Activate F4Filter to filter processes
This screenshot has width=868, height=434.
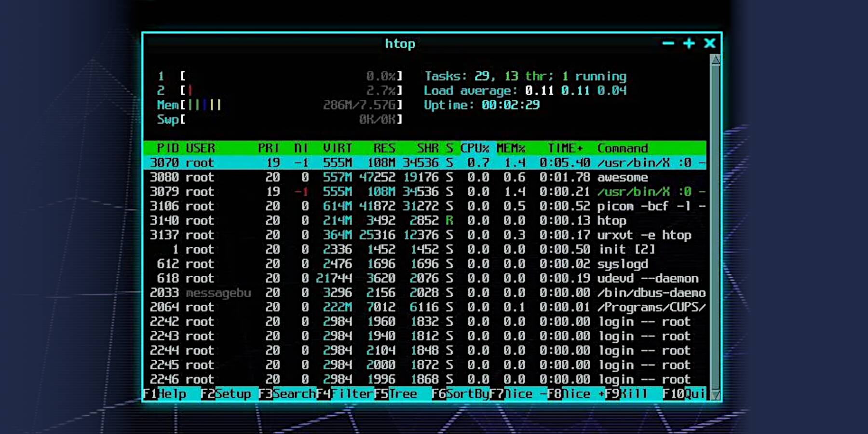347,394
